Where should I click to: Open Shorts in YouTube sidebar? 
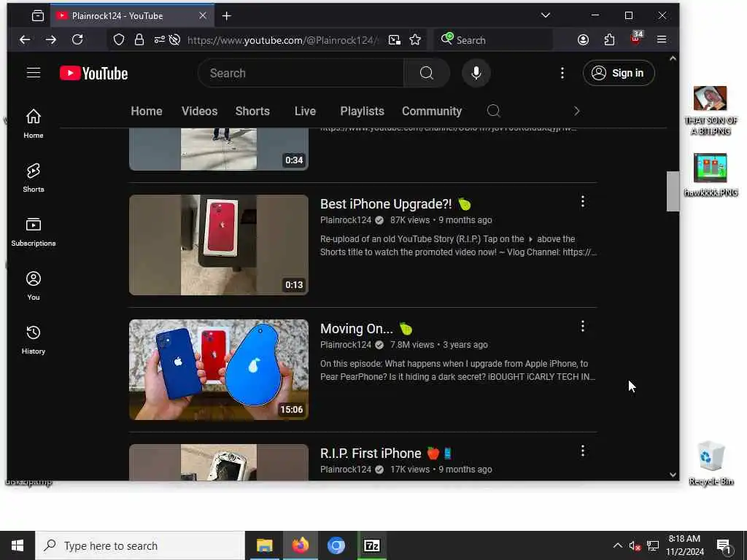pos(34,177)
